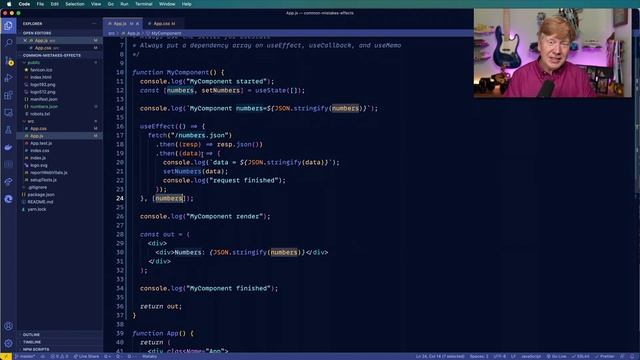
Task: Open App.test.js in file tree
Action: pos(59,143)
